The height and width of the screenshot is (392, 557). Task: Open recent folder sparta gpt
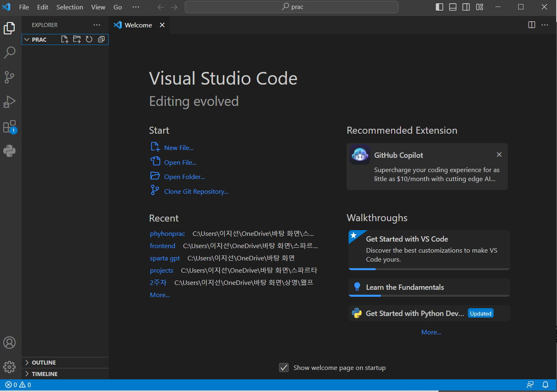165,258
